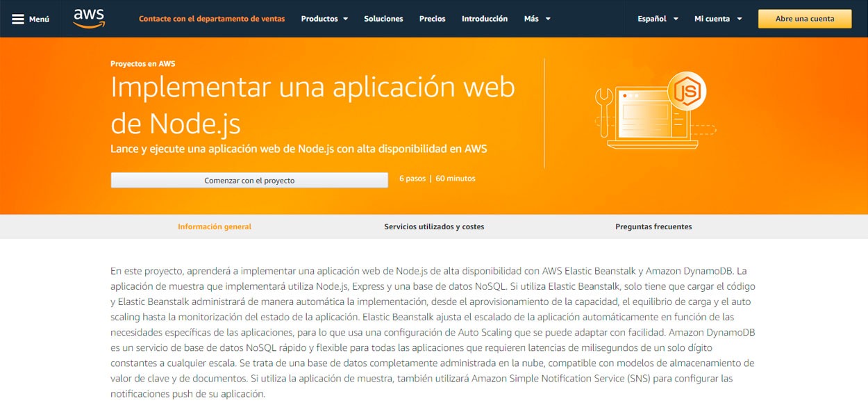The image size is (868, 403).
Task: Click the paragraph starting 'En este proyecto, aprenderá'
Action: (x=433, y=332)
